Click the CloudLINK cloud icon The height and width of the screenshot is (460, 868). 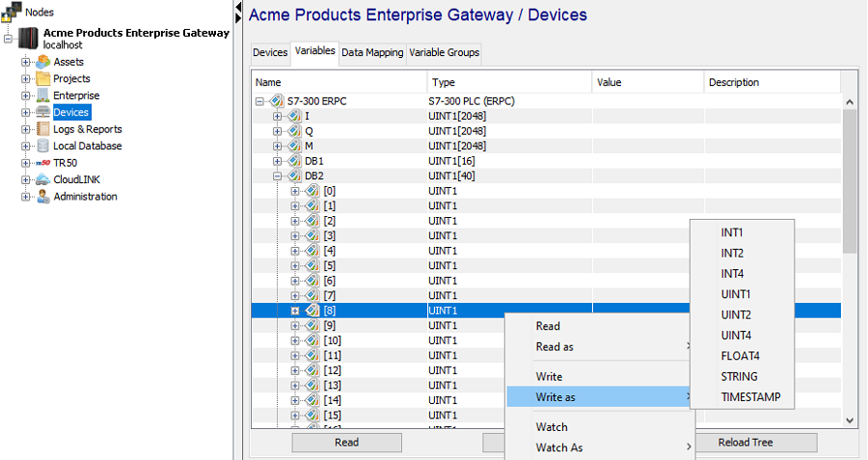tap(43, 179)
